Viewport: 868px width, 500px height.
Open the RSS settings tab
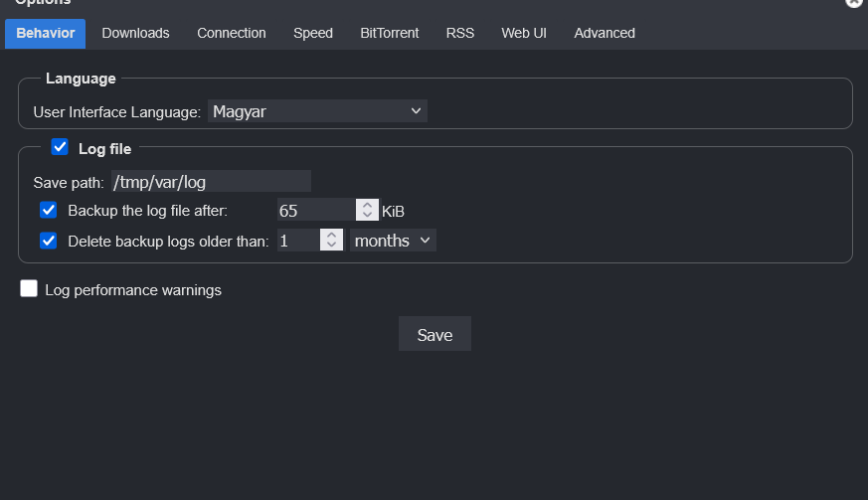460,33
